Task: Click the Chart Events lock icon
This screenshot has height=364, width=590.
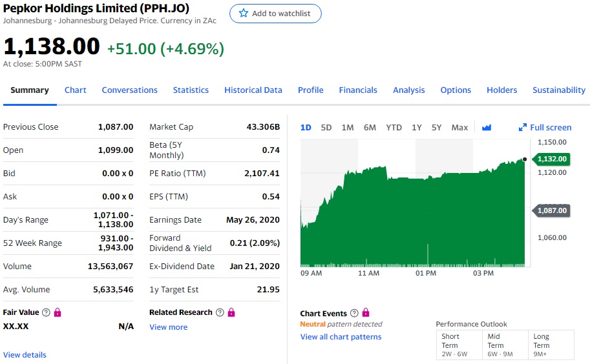Action: coord(366,313)
